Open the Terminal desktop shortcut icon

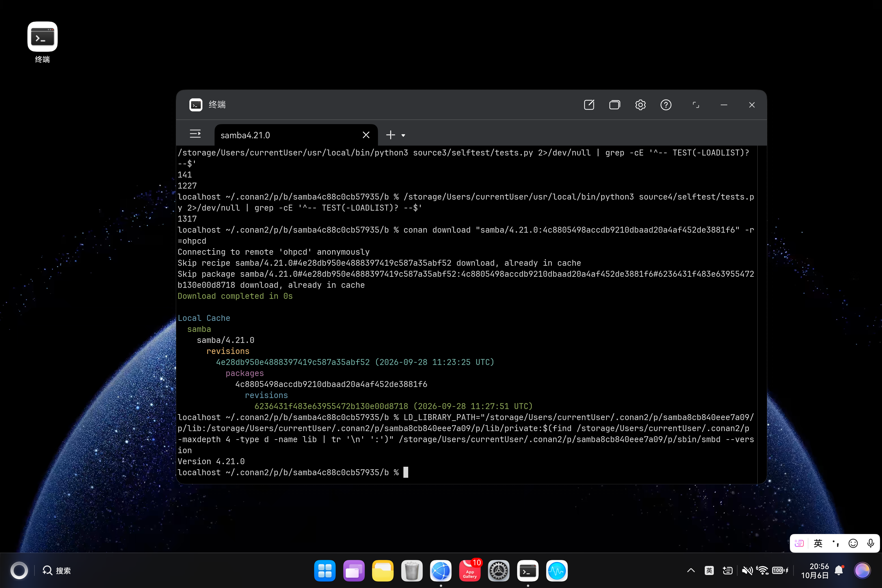[42, 37]
